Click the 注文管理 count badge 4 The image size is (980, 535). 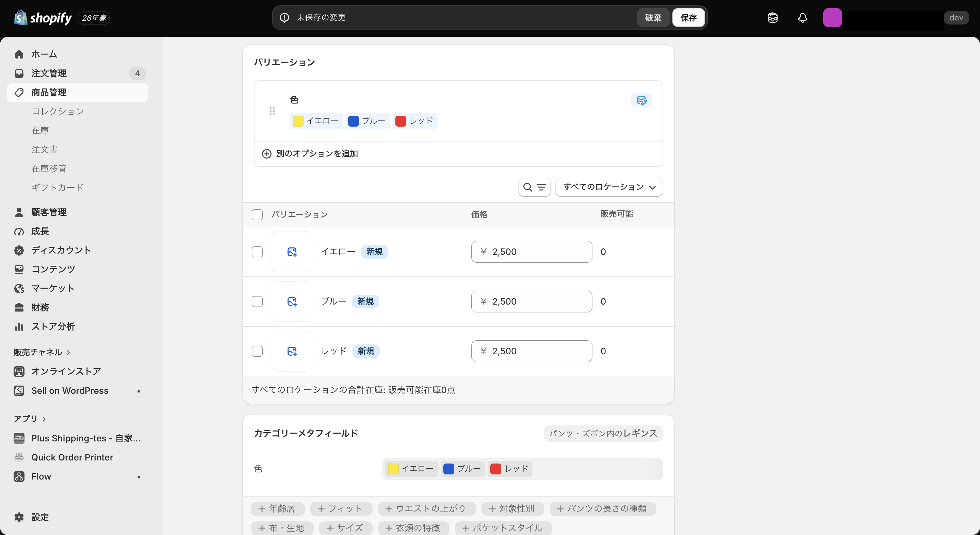(x=137, y=73)
